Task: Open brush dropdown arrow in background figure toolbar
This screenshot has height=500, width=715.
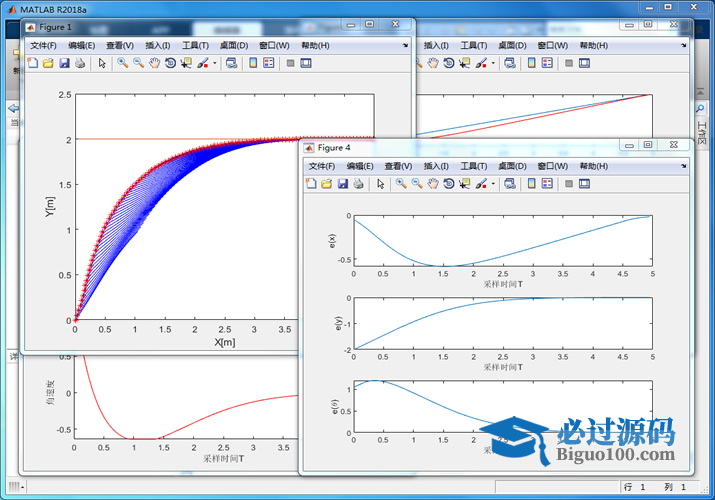Action: point(493,63)
